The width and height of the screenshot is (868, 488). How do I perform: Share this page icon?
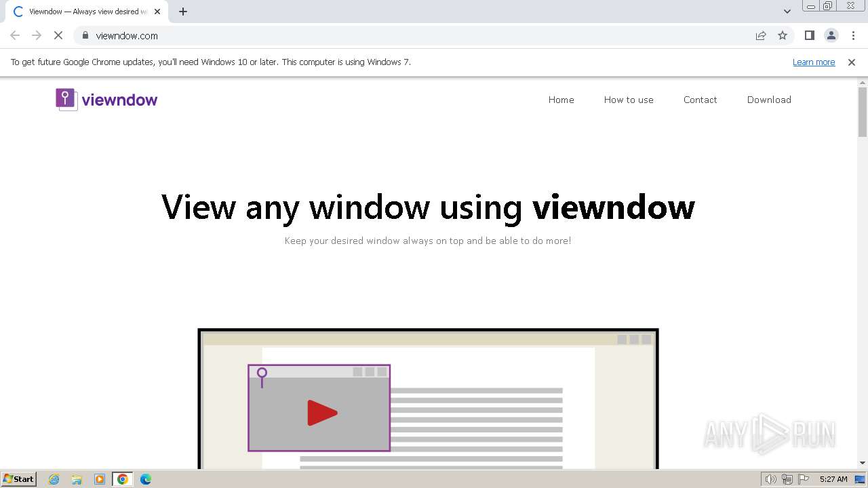(x=761, y=35)
